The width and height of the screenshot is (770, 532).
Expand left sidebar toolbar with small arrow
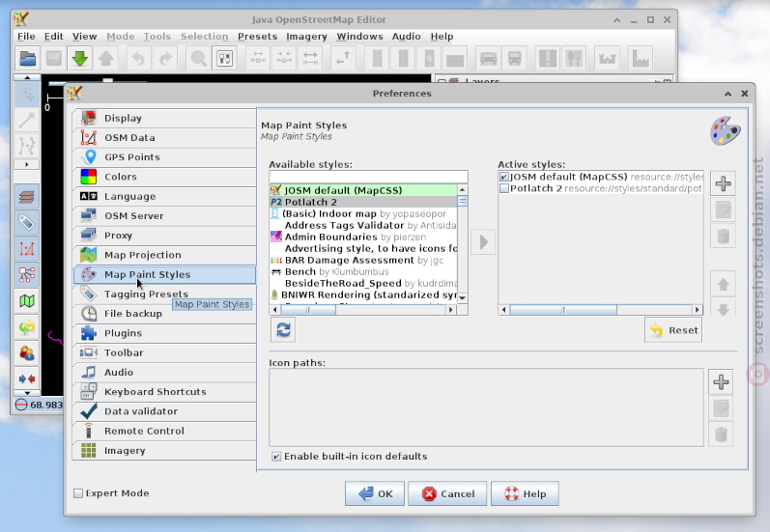(26, 164)
